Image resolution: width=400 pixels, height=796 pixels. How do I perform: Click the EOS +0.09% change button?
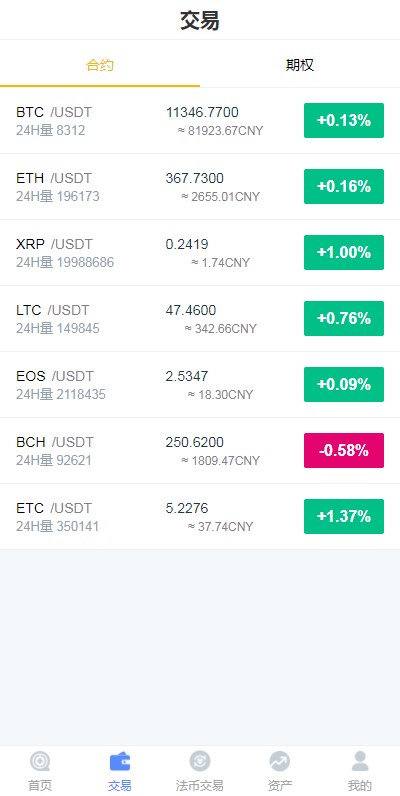pyautogui.click(x=344, y=384)
